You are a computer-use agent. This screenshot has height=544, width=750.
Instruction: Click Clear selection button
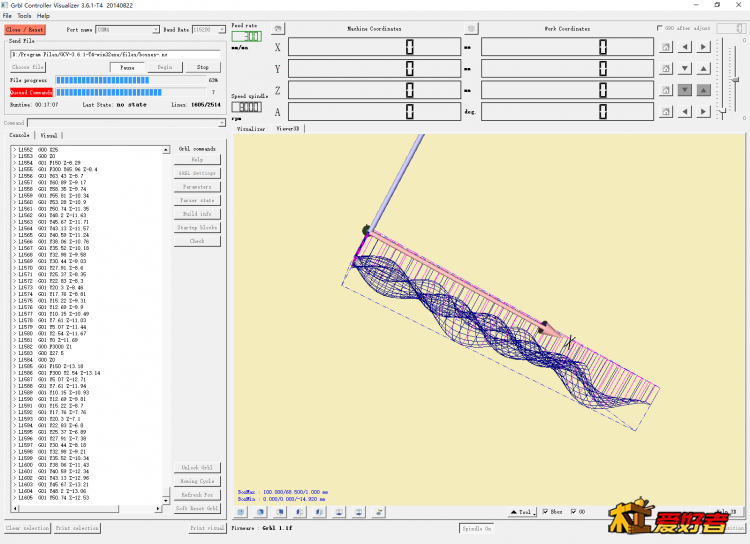[28, 528]
